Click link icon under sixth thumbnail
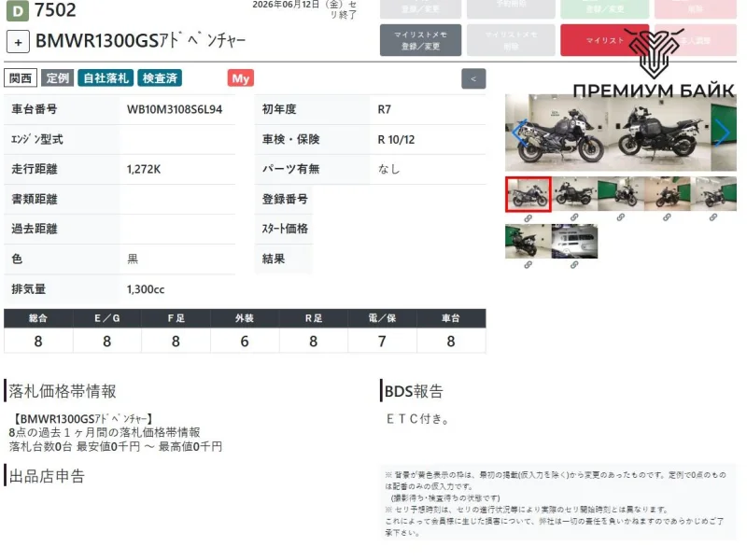Image resolution: width=747 pixels, height=560 pixels. (528, 265)
